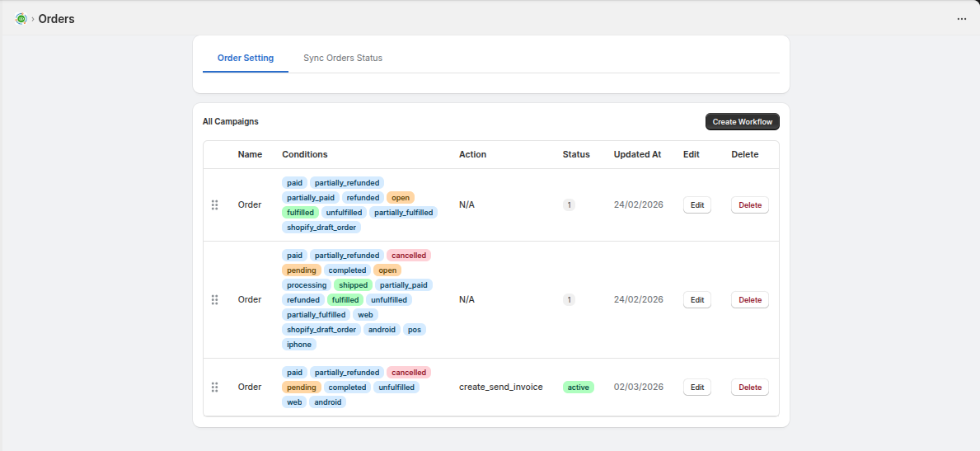Viewport: 980px width, 451px height.
Task: Click the green app logo icon
Action: [21, 18]
